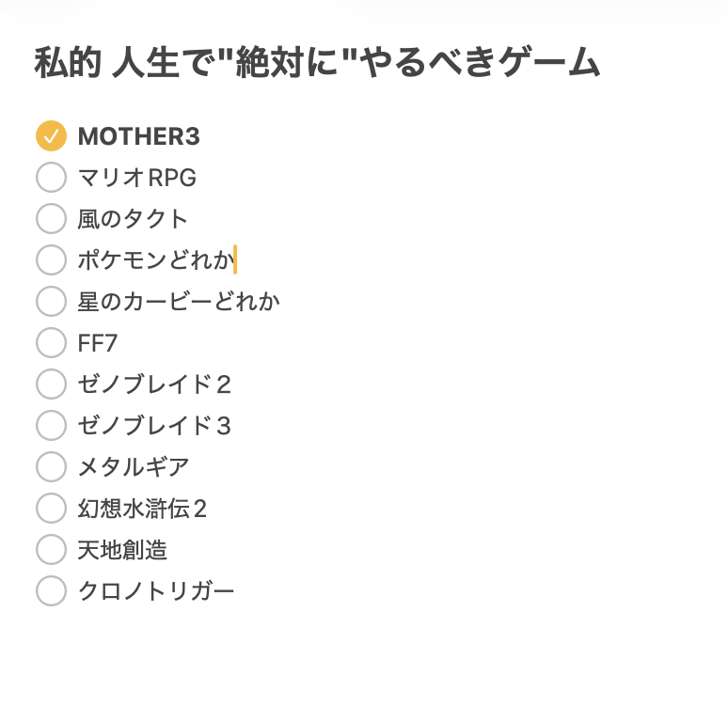Edit the クロノトリガー item text
This screenshot has width=728, height=722.
155,591
